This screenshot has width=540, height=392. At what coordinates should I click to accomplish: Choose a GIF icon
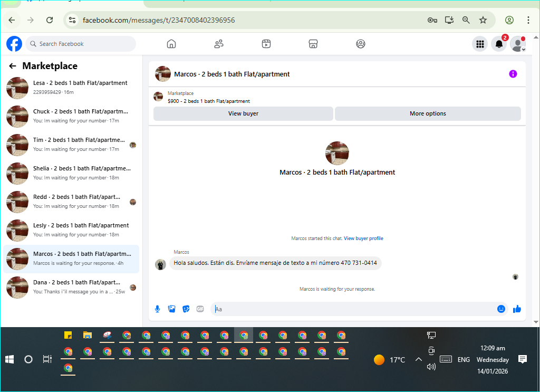tap(200, 309)
